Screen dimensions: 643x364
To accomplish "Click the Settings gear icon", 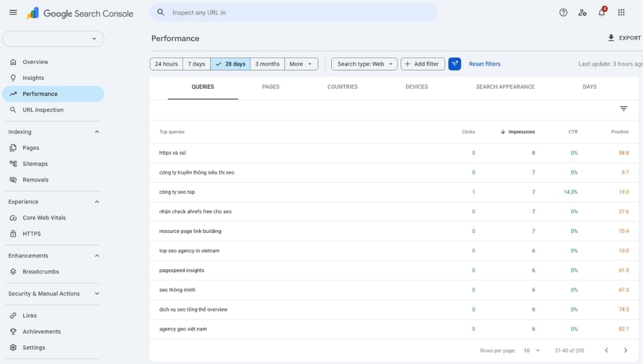I will (13, 348).
